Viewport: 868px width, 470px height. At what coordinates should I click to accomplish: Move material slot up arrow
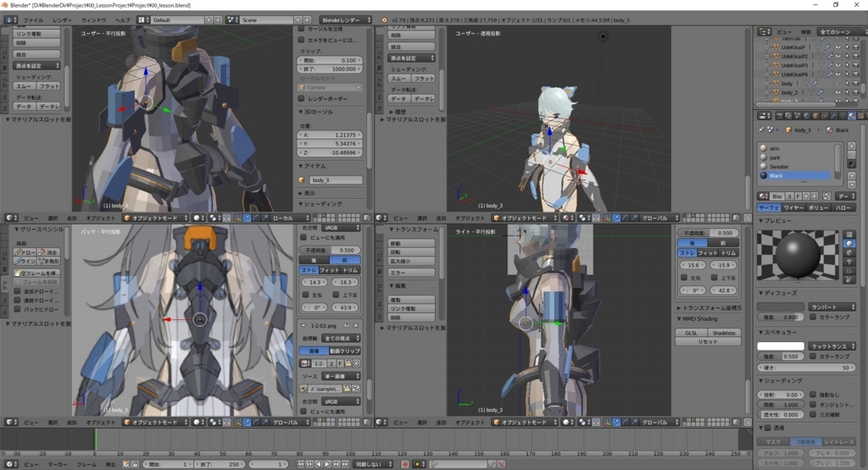(851, 176)
